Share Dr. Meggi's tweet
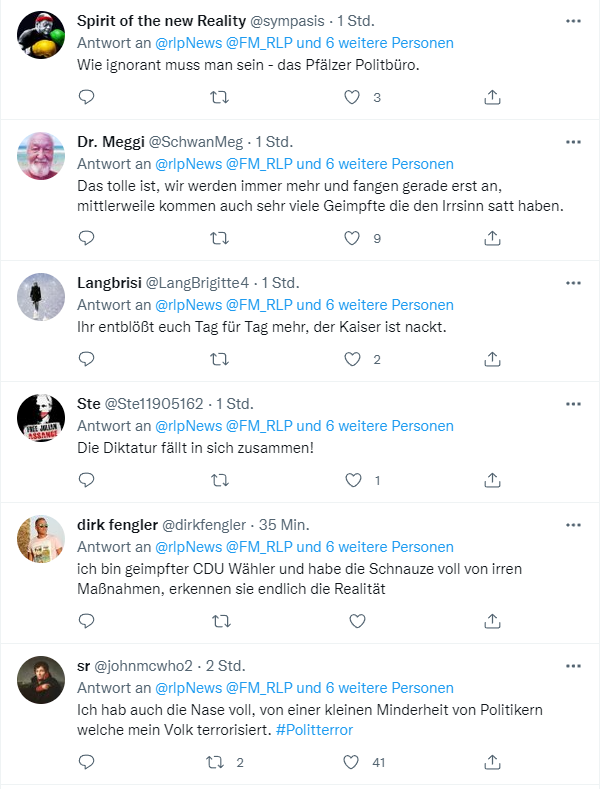This screenshot has height=789, width=603. click(492, 238)
